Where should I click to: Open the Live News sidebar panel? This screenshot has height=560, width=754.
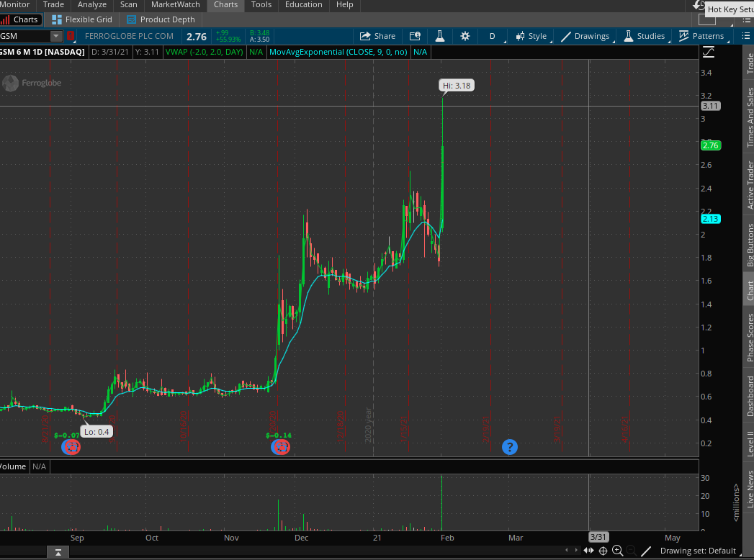point(749,488)
